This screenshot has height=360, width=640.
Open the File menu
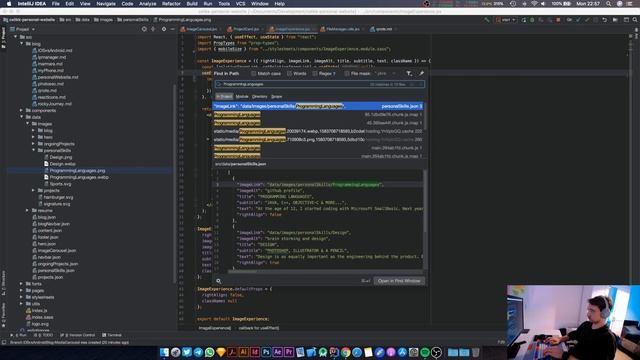(56, 4)
